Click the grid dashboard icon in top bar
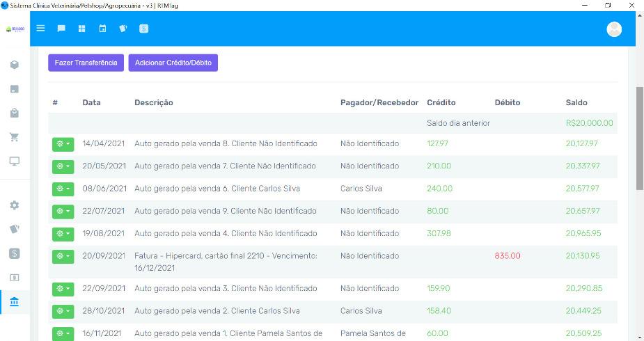Screen dimensions: 644x341 coord(81,29)
